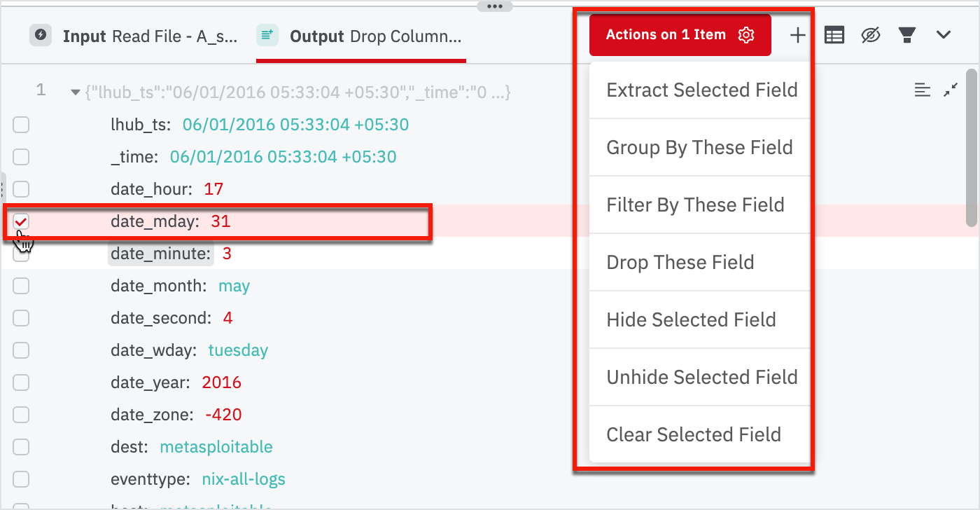
Task: Switch to table view icon
Action: click(x=834, y=35)
